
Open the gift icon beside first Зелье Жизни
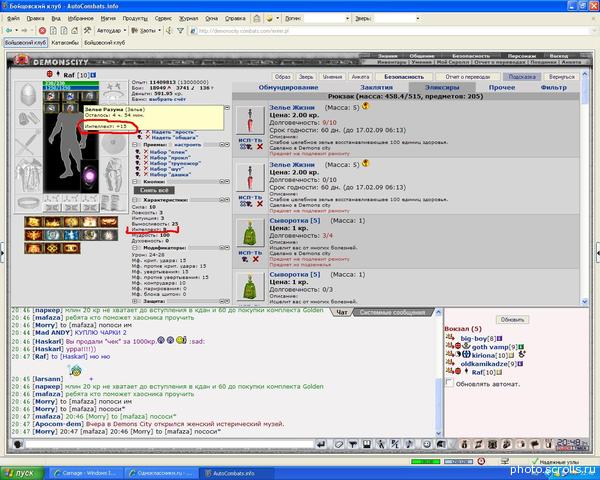pos(365,106)
